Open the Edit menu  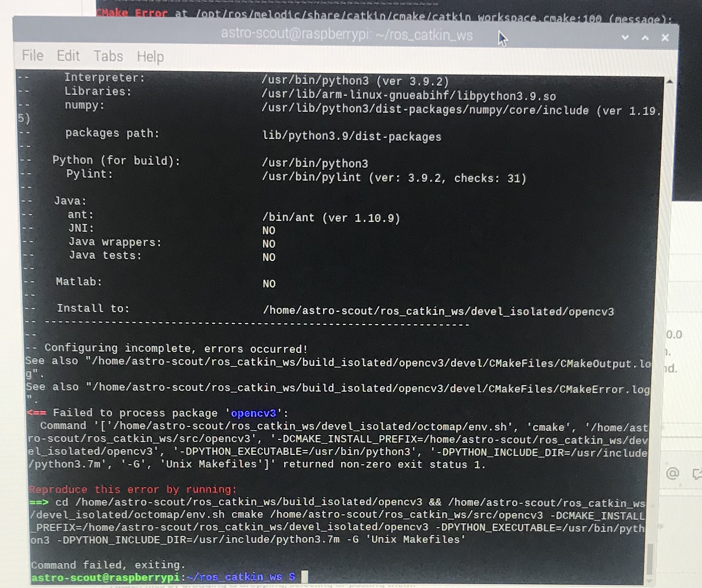(x=68, y=56)
